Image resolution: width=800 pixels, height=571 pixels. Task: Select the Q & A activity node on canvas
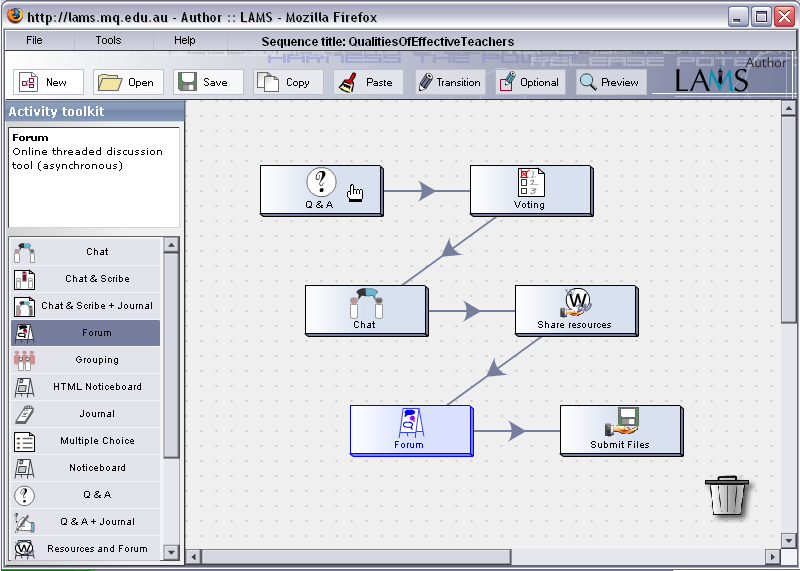pyautogui.click(x=320, y=189)
